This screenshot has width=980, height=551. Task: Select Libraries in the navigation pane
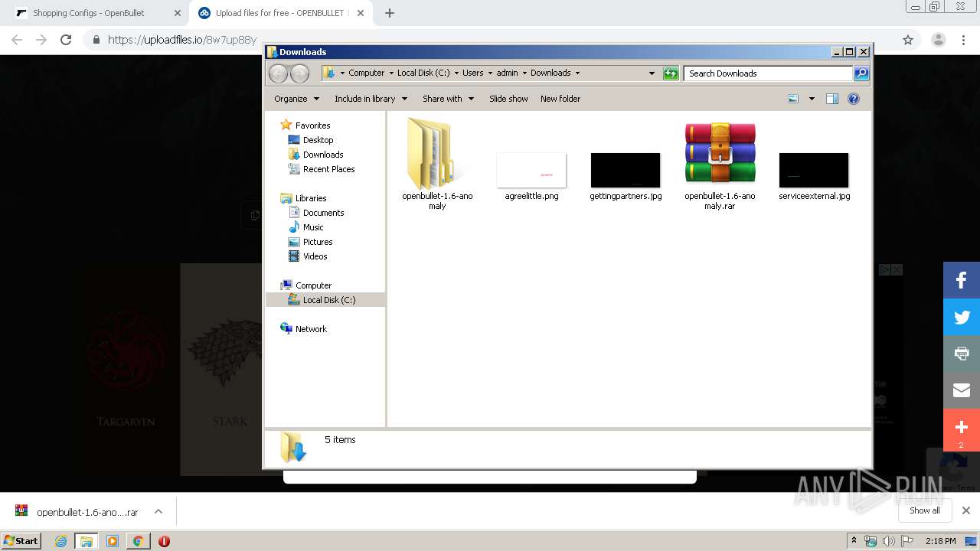pos(311,198)
